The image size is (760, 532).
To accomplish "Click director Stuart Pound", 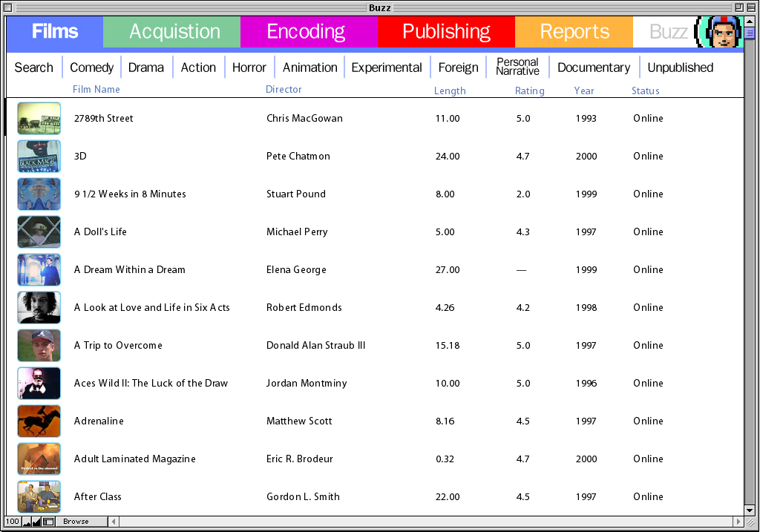I will (295, 194).
